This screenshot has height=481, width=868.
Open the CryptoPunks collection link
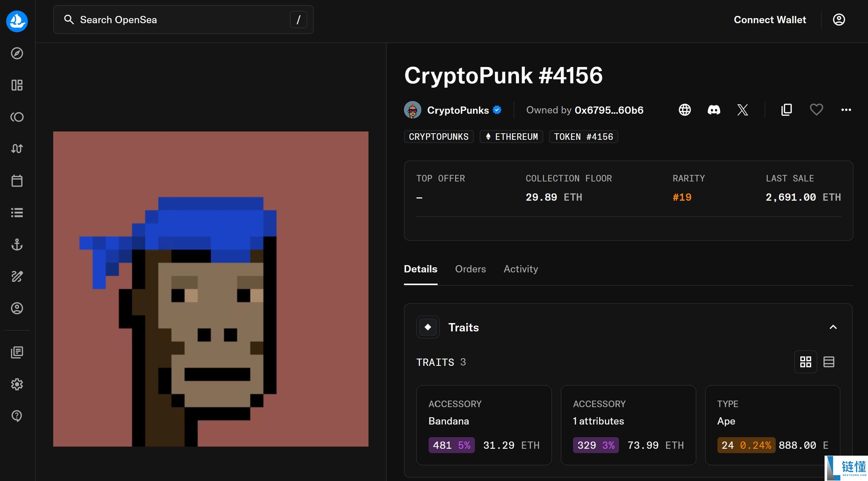(458, 110)
